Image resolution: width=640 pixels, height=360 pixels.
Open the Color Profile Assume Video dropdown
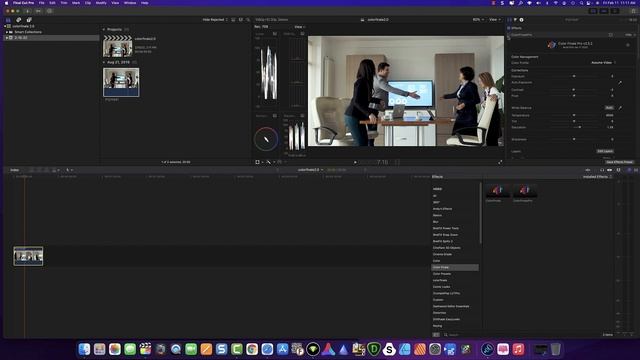click(603, 63)
